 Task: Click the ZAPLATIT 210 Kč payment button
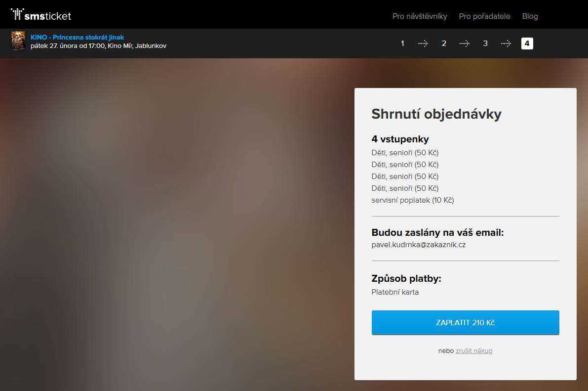click(465, 322)
